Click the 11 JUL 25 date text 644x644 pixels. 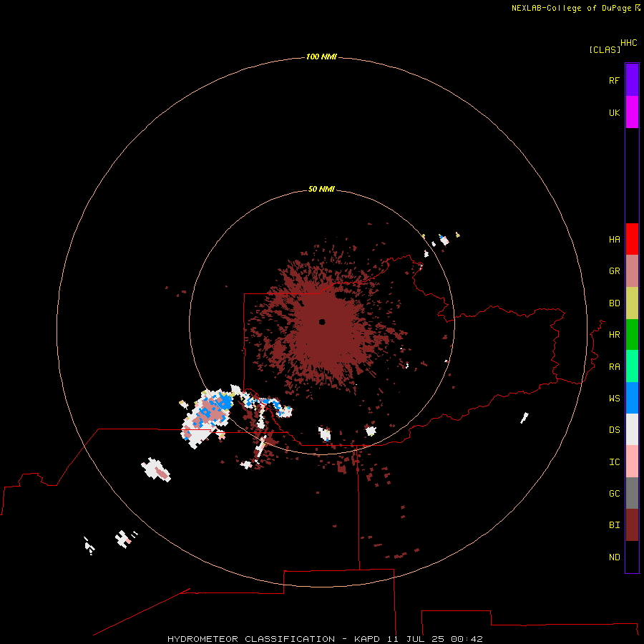tap(415, 639)
